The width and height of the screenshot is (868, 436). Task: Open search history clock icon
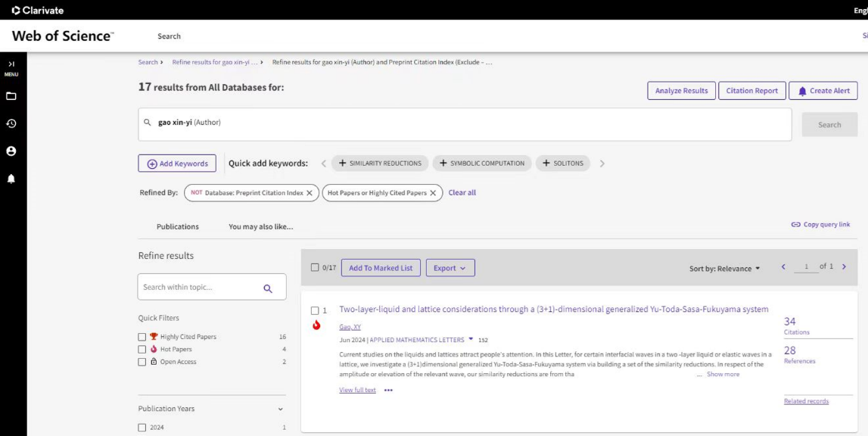point(11,123)
